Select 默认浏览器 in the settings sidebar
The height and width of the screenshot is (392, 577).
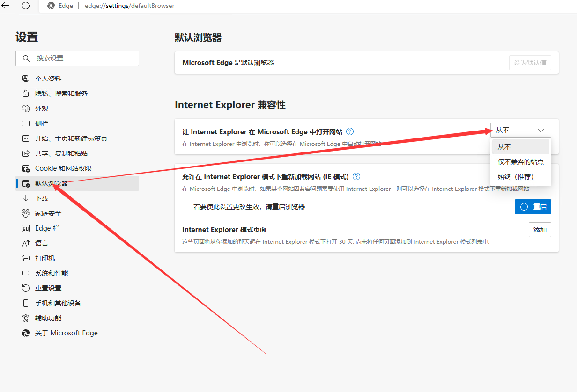[x=77, y=183]
